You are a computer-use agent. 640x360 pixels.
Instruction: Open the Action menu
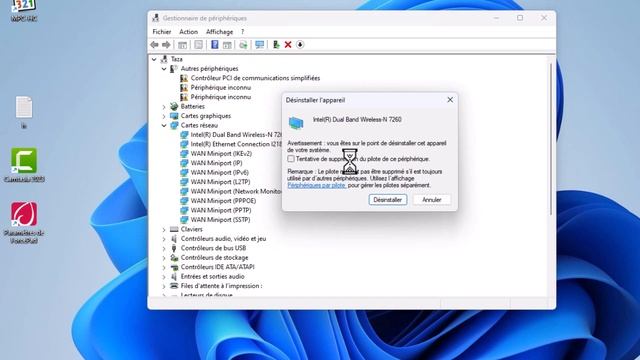pos(189,32)
